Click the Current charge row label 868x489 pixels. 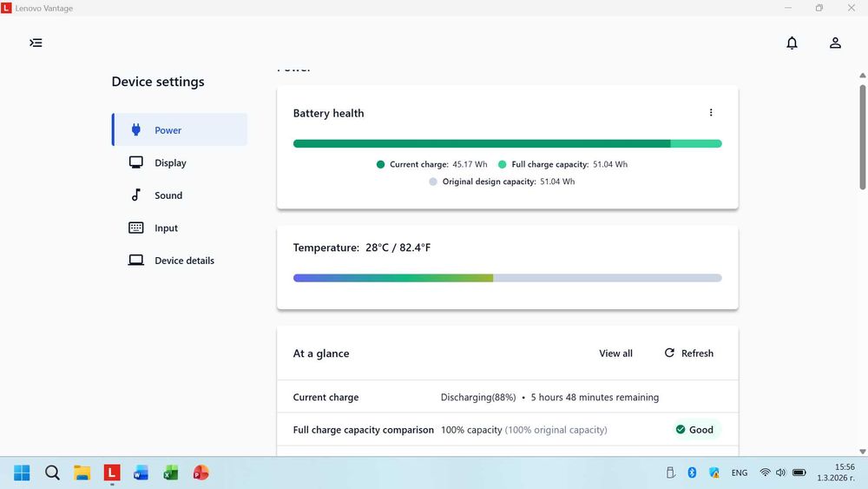point(325,397)
